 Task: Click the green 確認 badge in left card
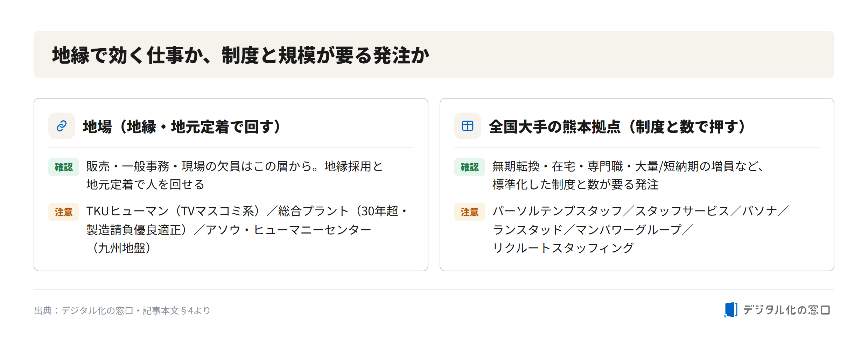[x=64, y=167]
